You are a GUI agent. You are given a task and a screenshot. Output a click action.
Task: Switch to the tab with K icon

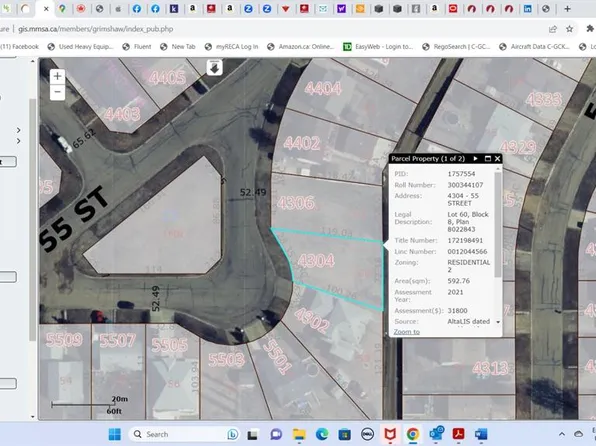point(174,9)
